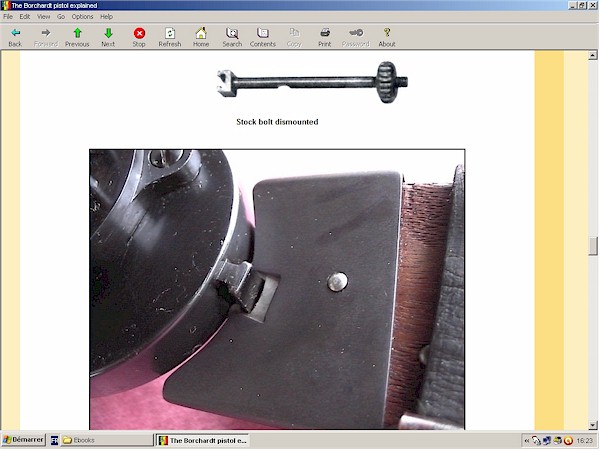Click the Password key button
Screen dimensions: 600x450
(x=356, y=38)
